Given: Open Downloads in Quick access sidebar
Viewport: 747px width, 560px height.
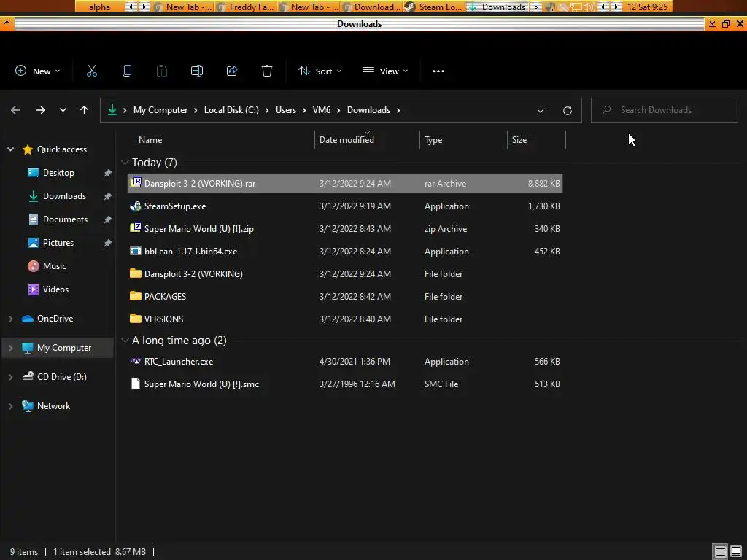Looking at the screenshot, I should pos(64,196).
